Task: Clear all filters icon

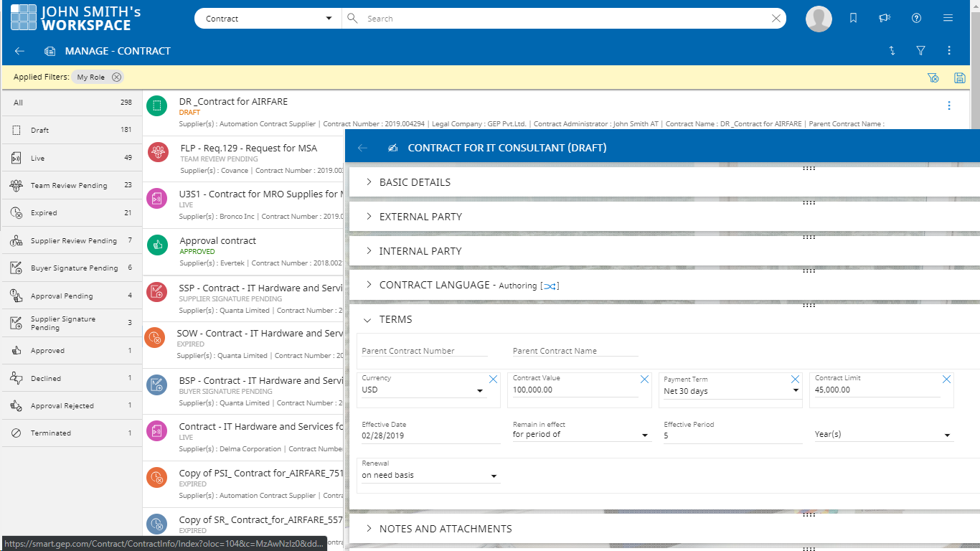Action: point(933,77)
